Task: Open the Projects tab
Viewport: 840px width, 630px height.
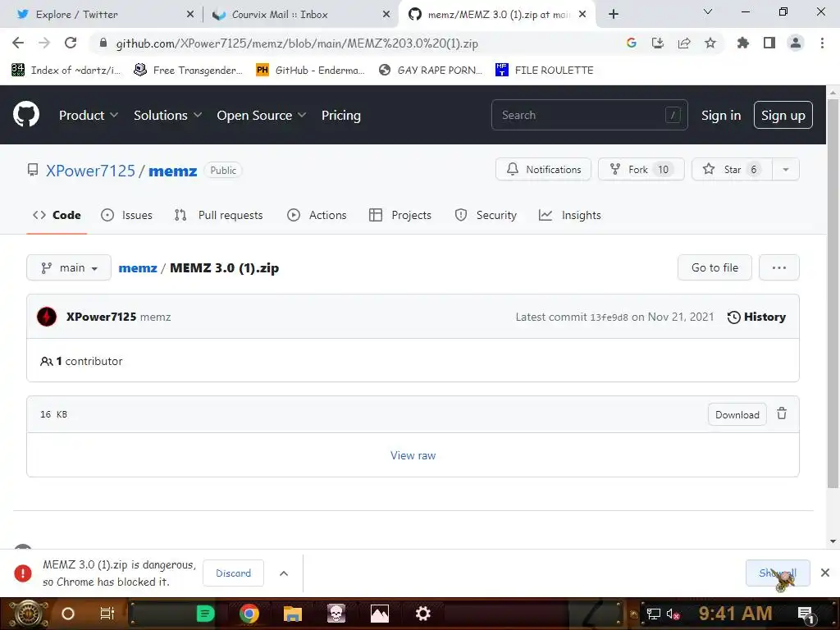Action: click(x=400, y=215)
